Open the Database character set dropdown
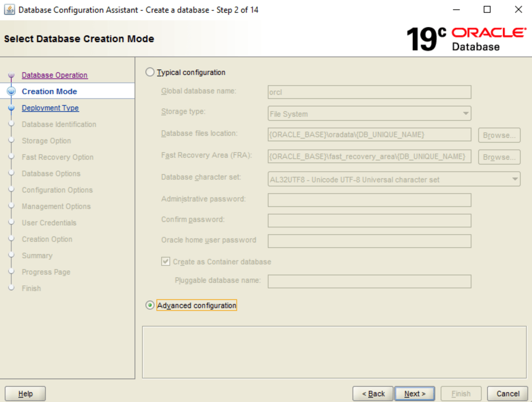Image resolution: width=532 pixels, height=402 pixels. (516, 179)
